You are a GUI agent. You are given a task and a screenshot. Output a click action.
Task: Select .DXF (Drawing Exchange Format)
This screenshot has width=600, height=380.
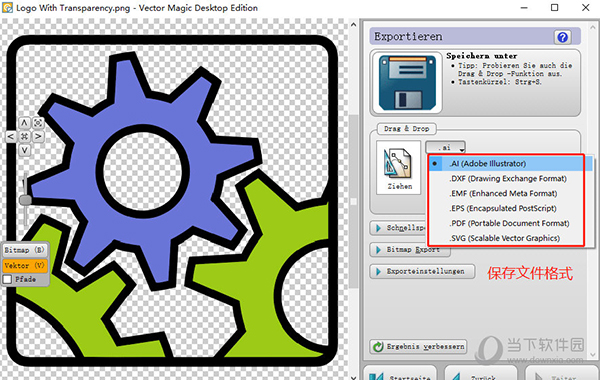[510, 178]
